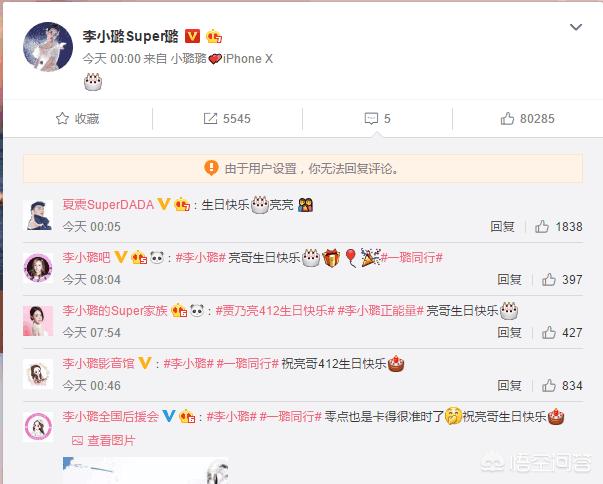Click the 收藏 star icon to favorite

click(x=62, y=118)
